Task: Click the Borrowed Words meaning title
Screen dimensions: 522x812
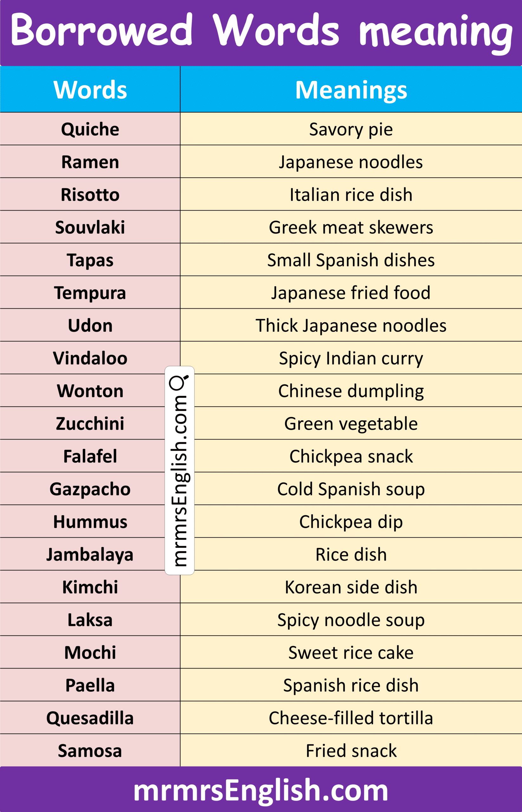Action: point(261,33)
